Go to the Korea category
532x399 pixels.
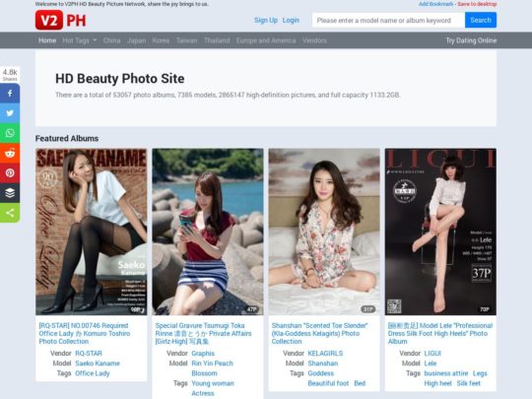click(x=161, y=40)
